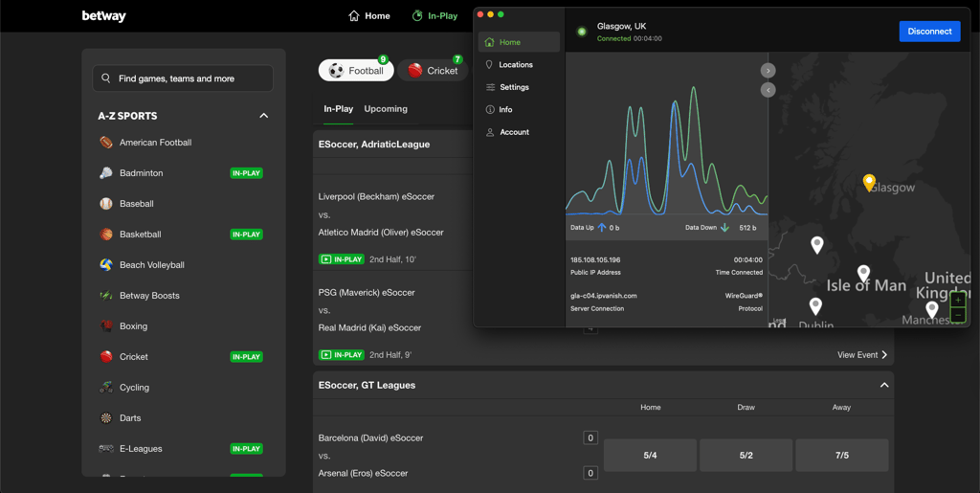Click the IN-PLAY badge next to sidebar Cricket
Viewport: 980px width, 493px height.
246,357
